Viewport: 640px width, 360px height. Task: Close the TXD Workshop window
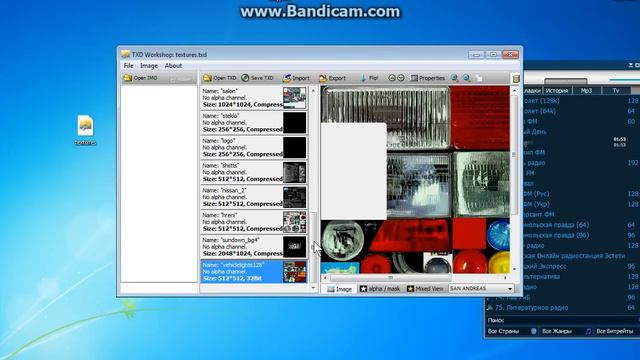tap(510, 54)
